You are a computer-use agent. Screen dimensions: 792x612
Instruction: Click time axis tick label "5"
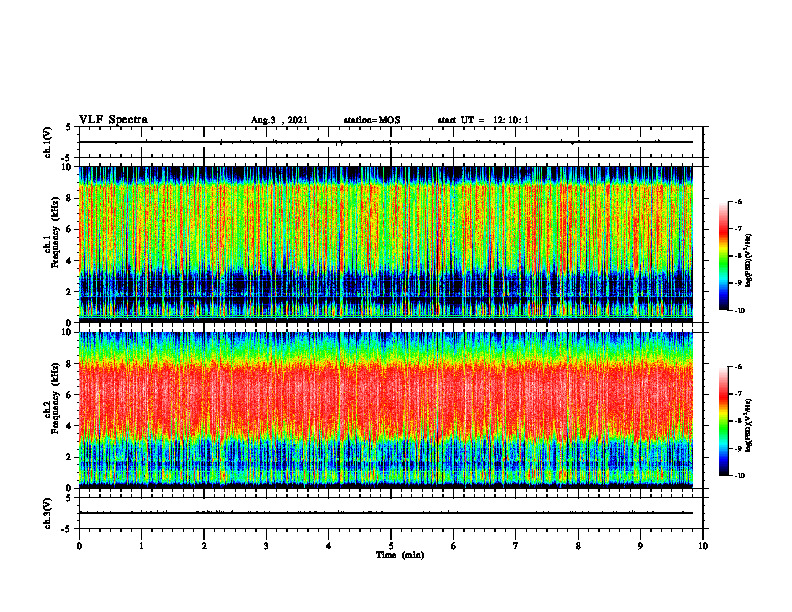[x=391, y=546]
